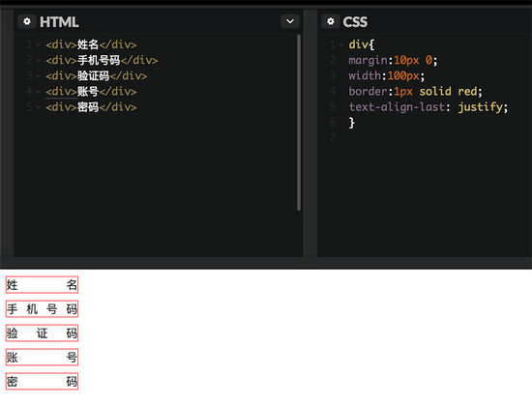Place cursor in 验证码 div code line

[97, 76]
